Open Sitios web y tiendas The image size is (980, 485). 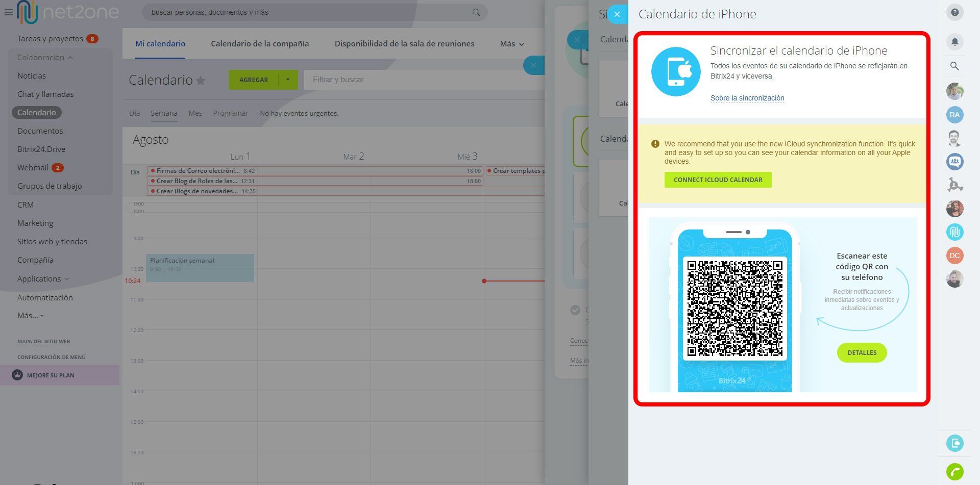[x=52, y=241]
